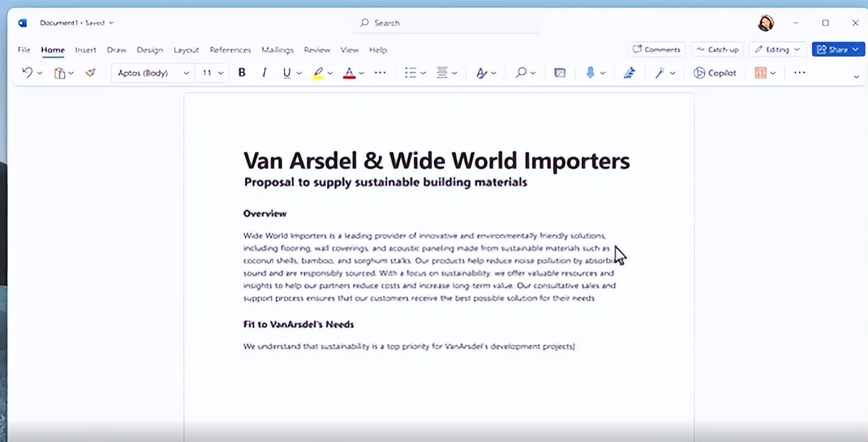Expand the Editing mode dropdown

tap(777, 50)
